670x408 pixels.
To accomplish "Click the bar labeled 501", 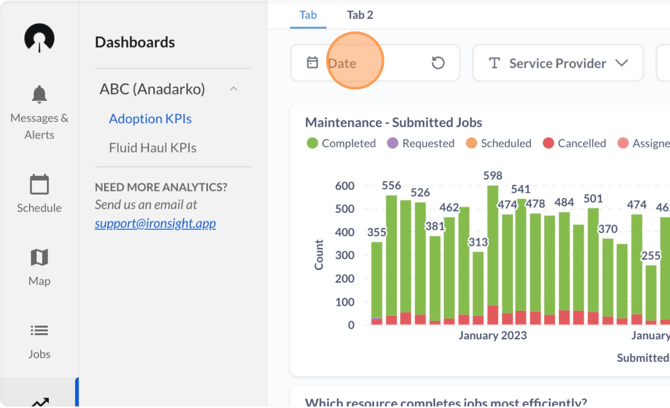I will click(x=593, y=266).
